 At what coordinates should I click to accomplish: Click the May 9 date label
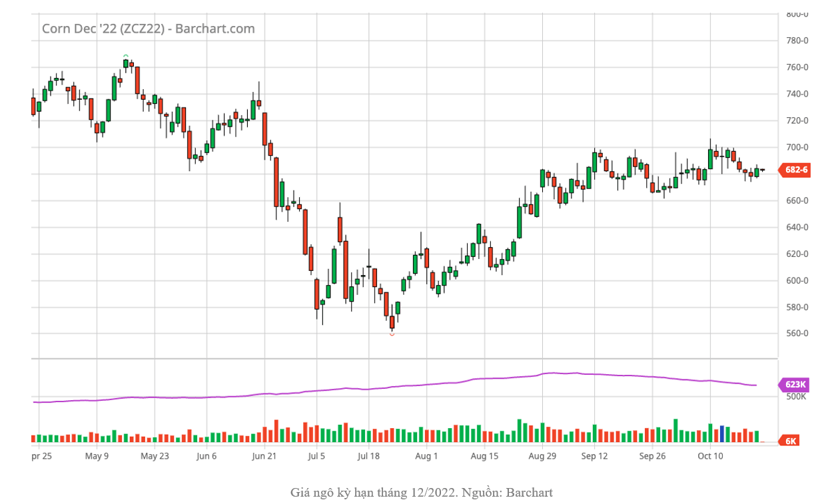point(97,456)
